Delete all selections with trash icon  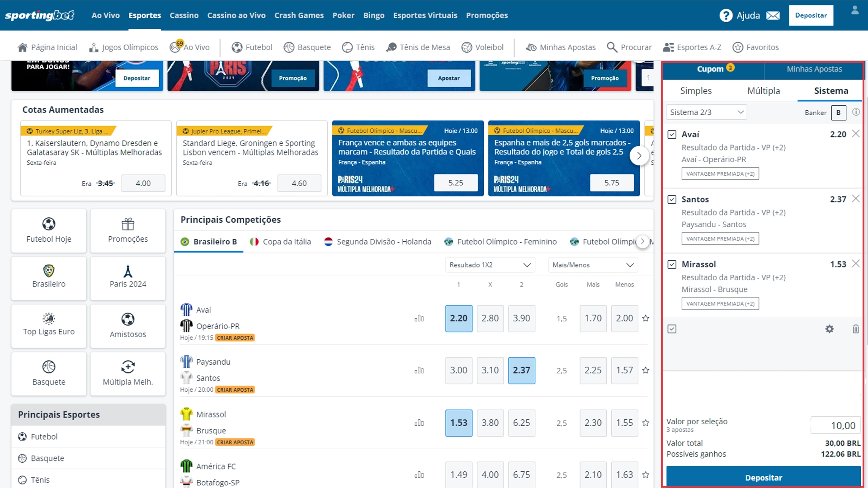[855, 329]
